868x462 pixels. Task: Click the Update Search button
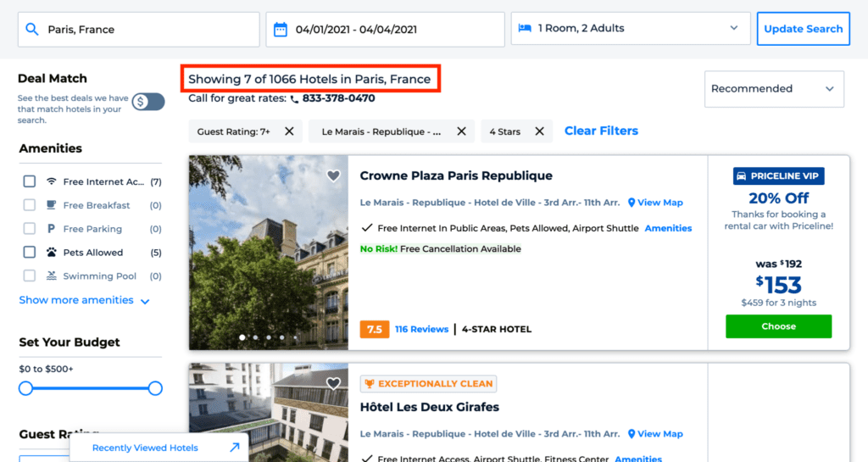pos(803,29)
